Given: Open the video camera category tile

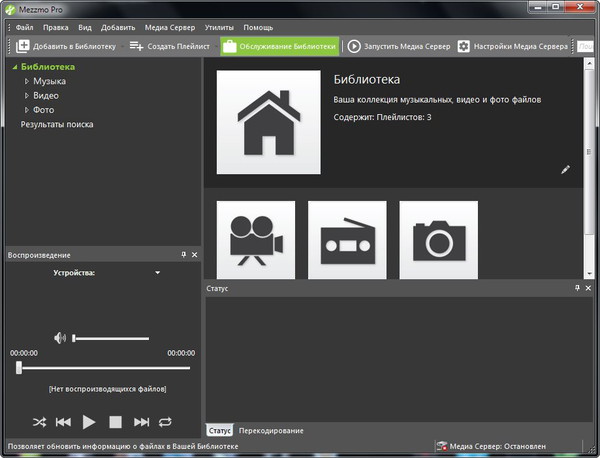Looking at the screenshot, I should [256, 238].
